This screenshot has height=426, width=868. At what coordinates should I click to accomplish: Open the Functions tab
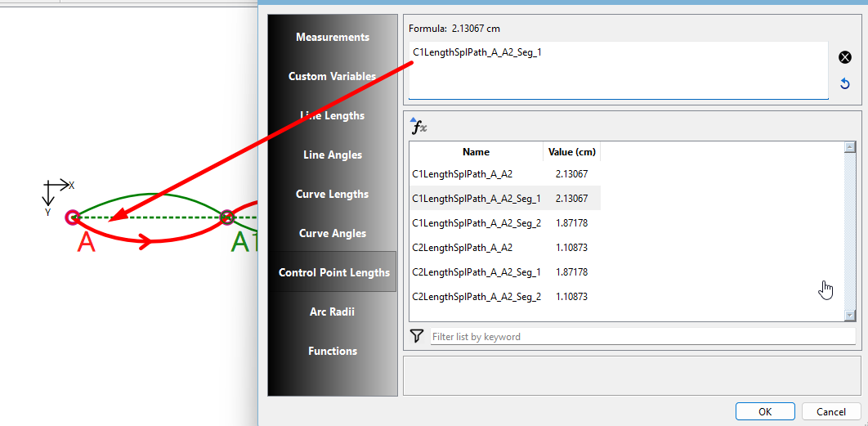[x=332, y=351]
